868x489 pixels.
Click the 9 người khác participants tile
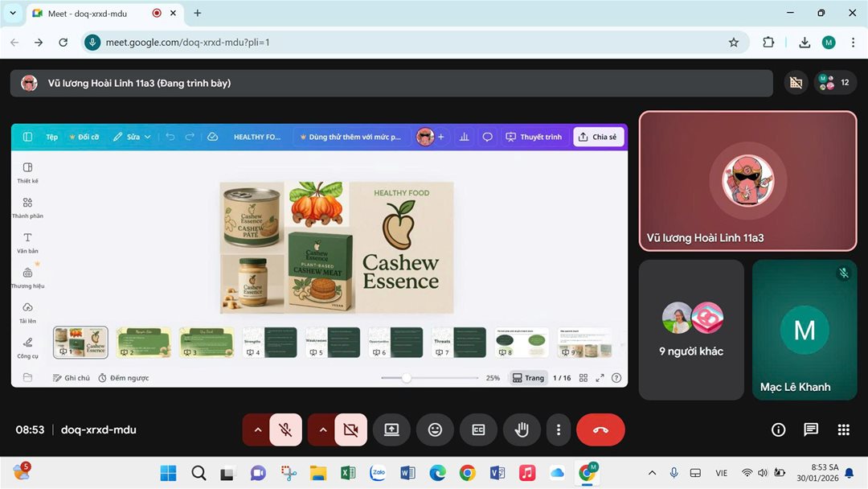691,329
